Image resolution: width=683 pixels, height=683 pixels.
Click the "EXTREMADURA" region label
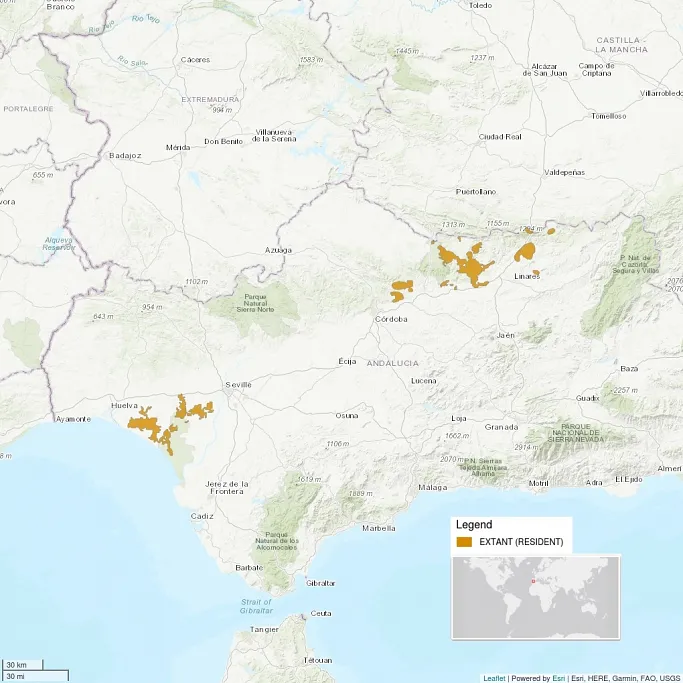click(210, 100)
